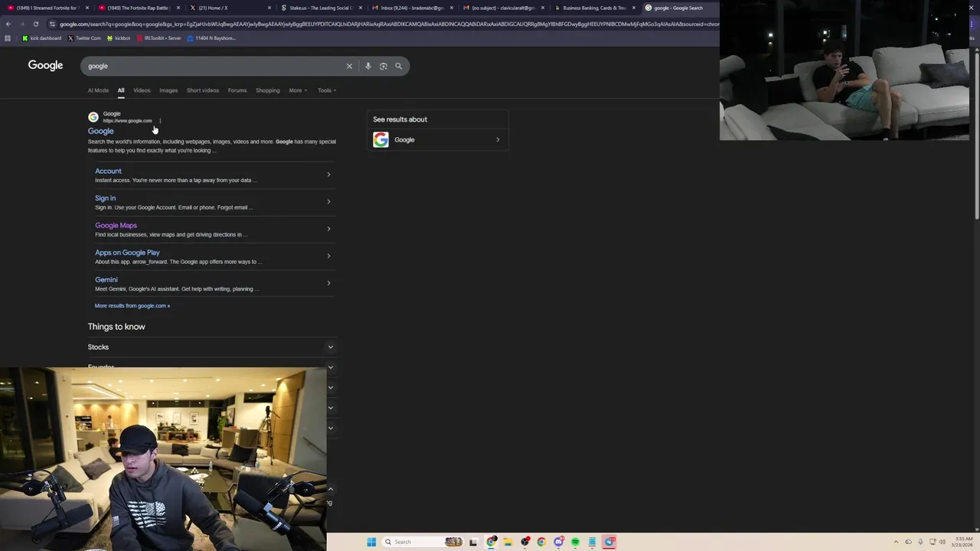This screenshot has width=980, height=551.
Task: Open the kick dashboard bookmark
Action: tap(42, 38)
